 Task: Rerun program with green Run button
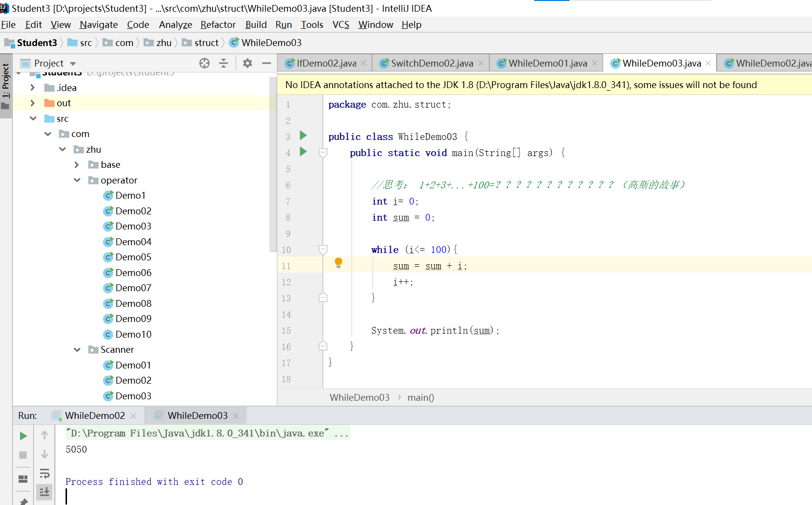click(x=23, y=436)
